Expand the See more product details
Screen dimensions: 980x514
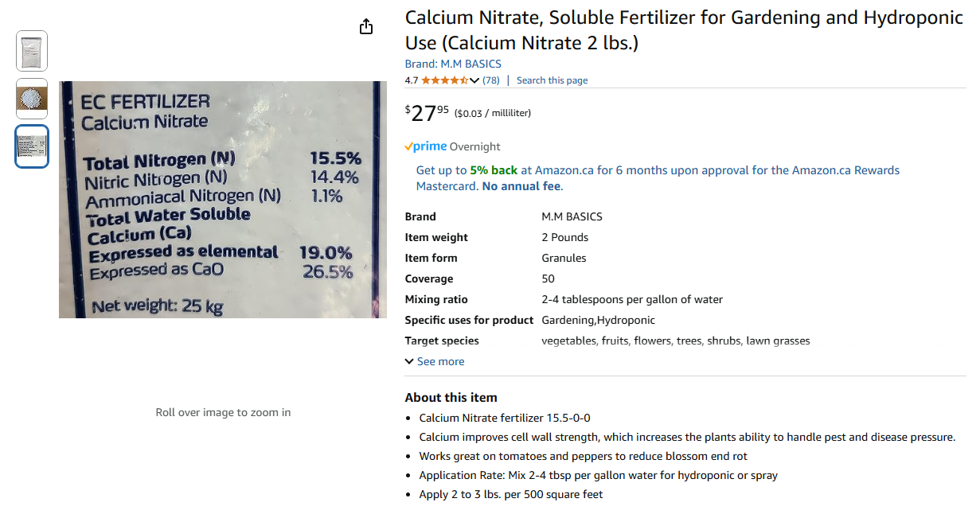(435, 361)
